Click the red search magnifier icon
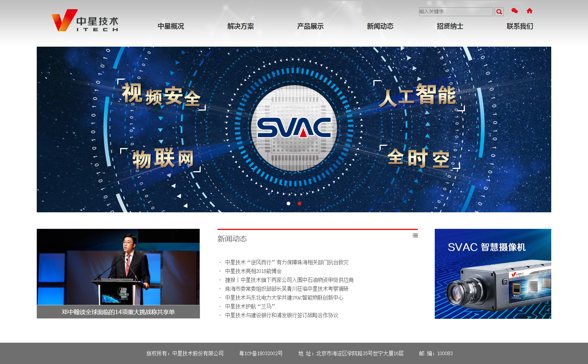Viewport: 588px width, 364px height. point(499,12)
